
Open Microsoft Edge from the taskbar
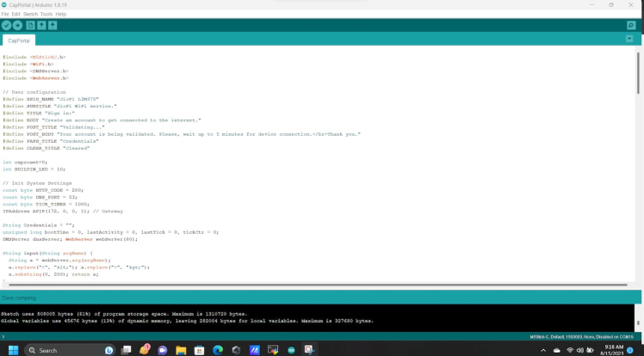[x=218, y=350]
